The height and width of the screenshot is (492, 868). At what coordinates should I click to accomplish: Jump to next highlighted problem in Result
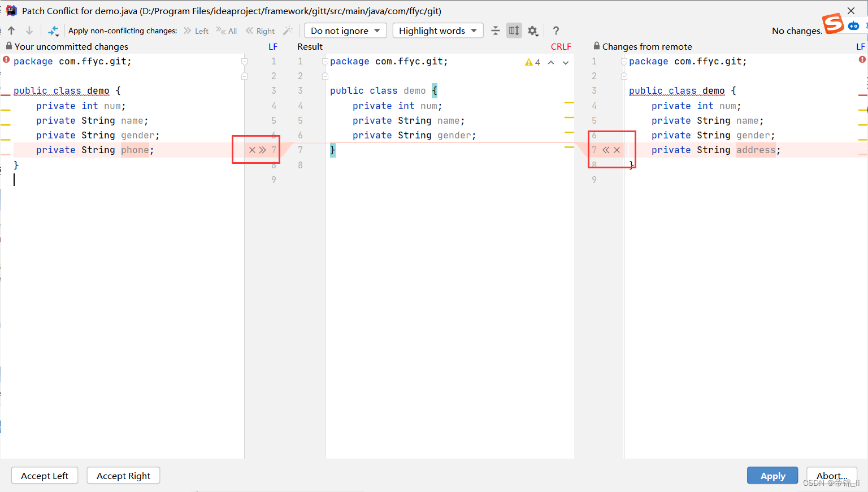tap(566, 62)
